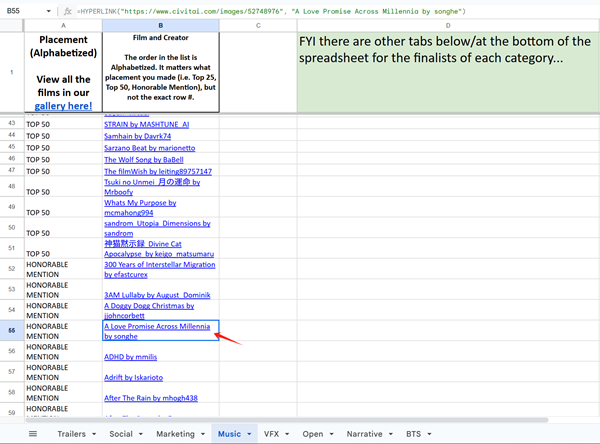Click the fx function icon
The width and height of the screenshot is (600, 444).
[x=67, y=9]
